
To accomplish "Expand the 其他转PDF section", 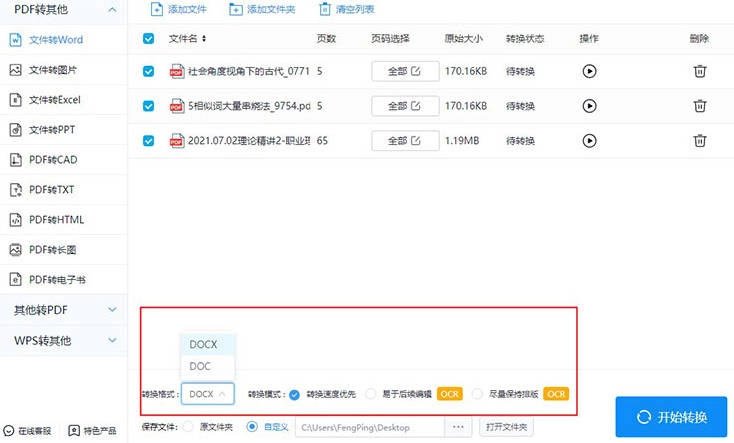I will click(111, 310).
